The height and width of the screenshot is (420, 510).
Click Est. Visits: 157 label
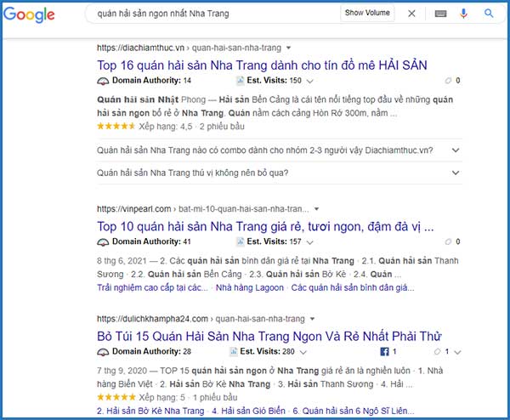click(275, 241)
